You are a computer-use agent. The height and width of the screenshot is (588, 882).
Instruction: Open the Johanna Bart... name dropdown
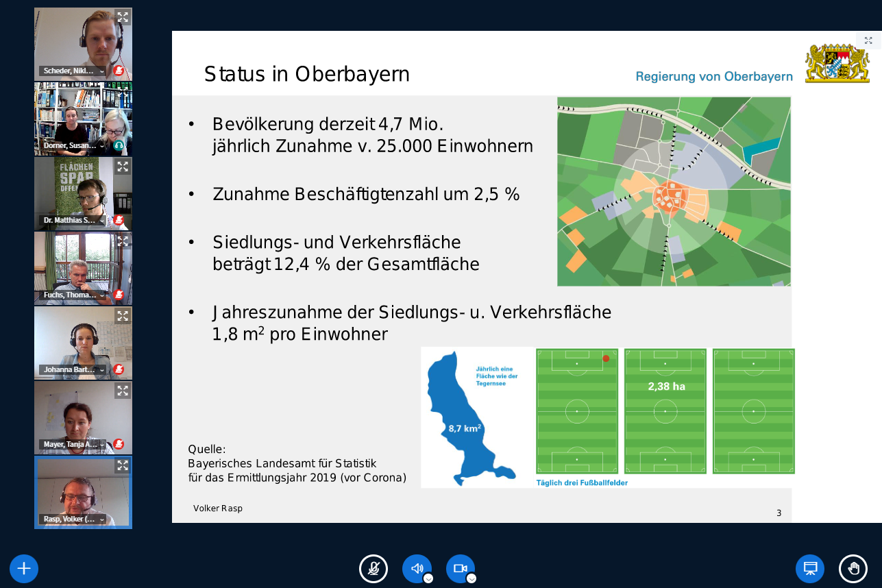73,369
